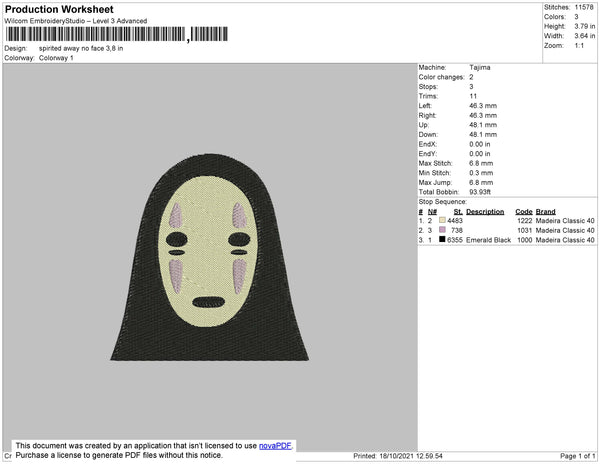The image size is (600, 464).
Task: Click 'Page 1 of 1' footer text
Action: (x=577, y=456)
